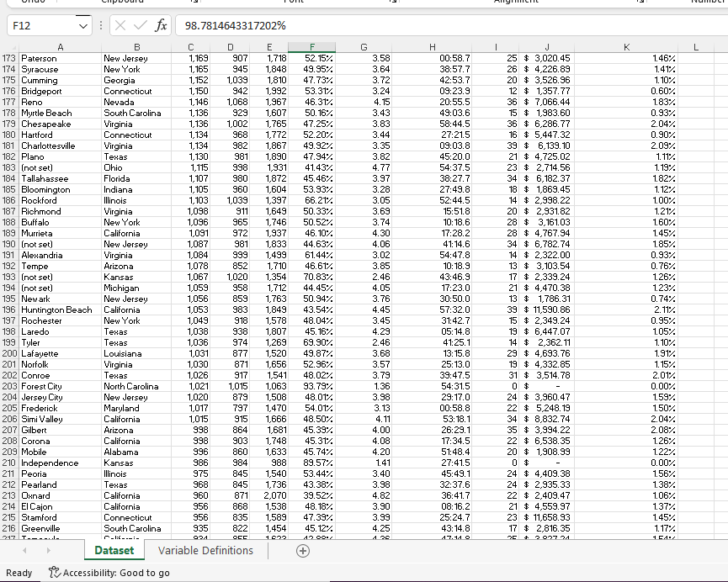This screenshot has width=728, height=582.
Task: Select cell containing Forest City
Action: coord(60,387)
